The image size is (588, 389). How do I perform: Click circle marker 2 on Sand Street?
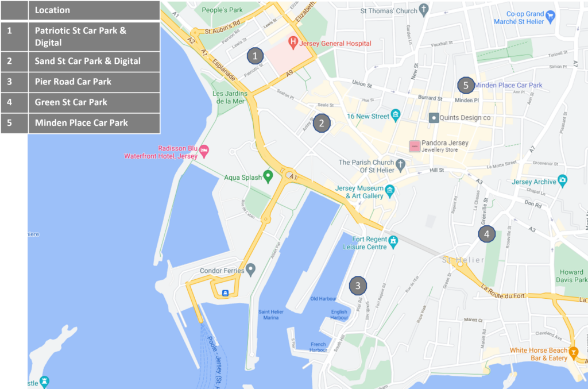pyautogui.click(x=322, y=123)
